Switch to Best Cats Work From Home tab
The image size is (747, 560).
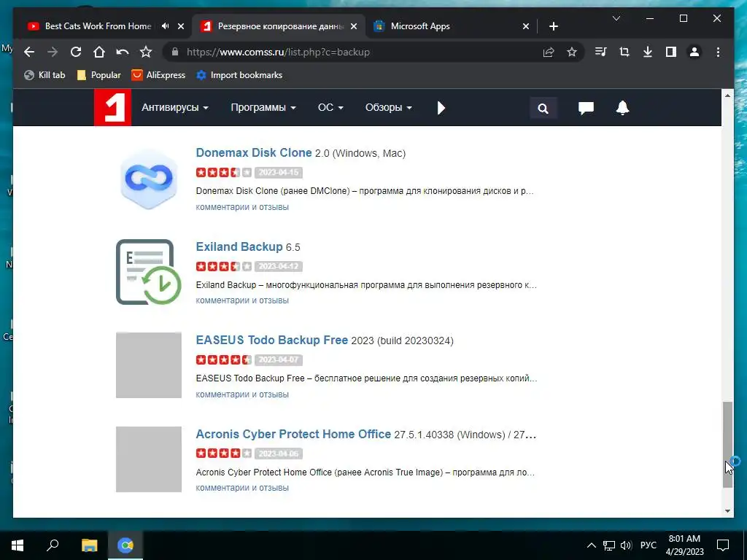(x=98, y=26)
